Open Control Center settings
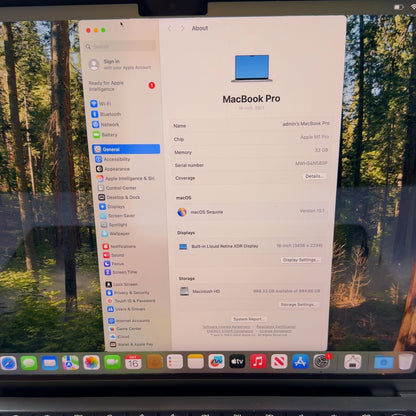 117,188
